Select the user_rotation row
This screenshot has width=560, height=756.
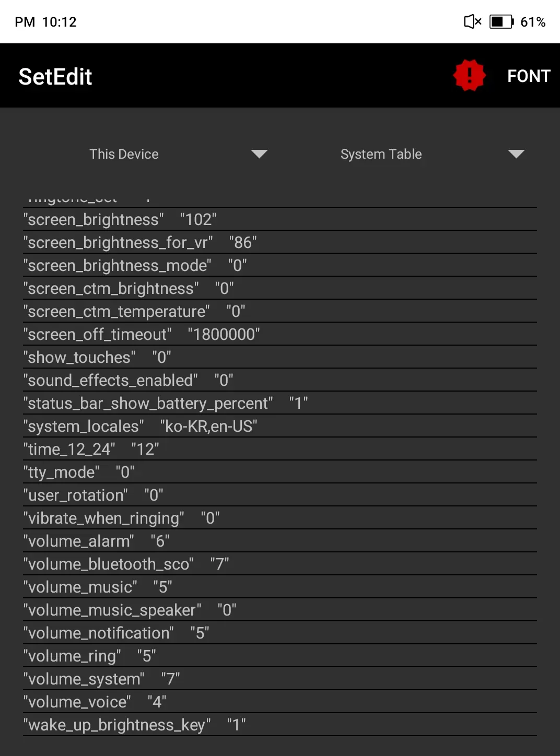coord(280,495)
